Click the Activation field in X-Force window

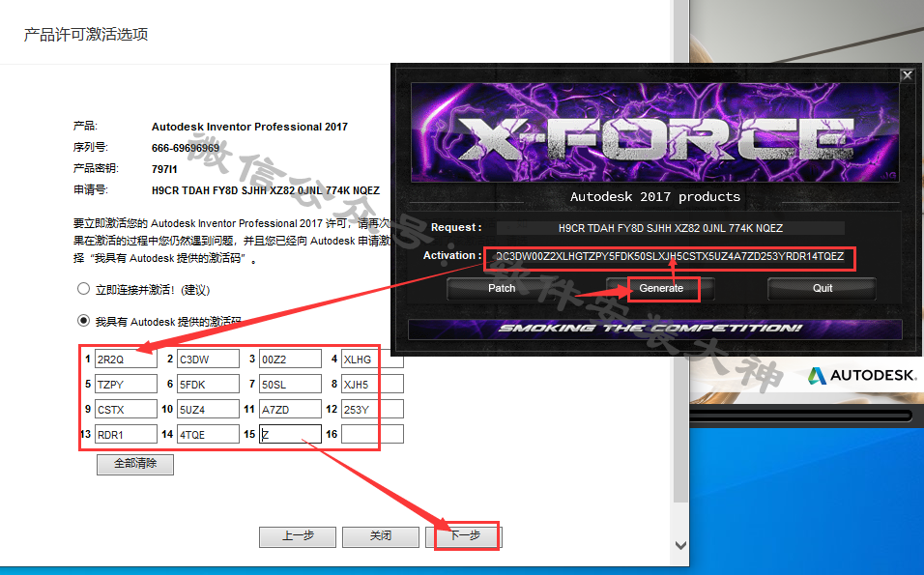[670, 256]
